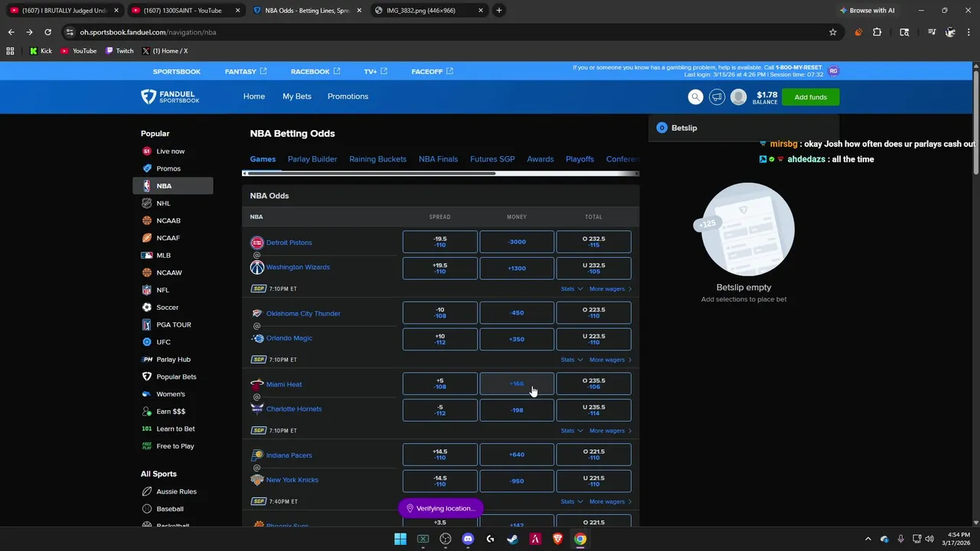Viewport: 980px width, 551px height.
Task: Click the Washington Wizards team logo
Action: click(x=256, y=267)
